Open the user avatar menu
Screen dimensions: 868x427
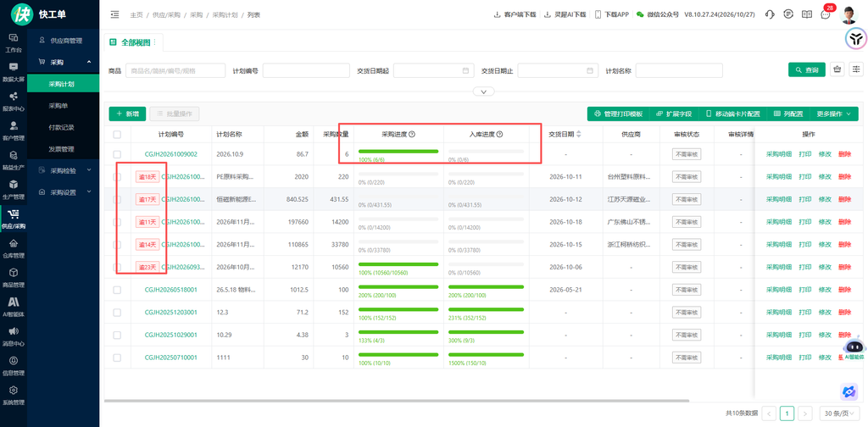pyautogui.click(x=849, y=15)
